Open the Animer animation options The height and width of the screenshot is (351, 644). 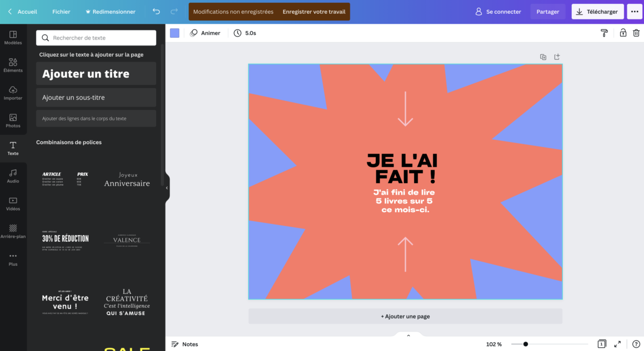(205, 33)
